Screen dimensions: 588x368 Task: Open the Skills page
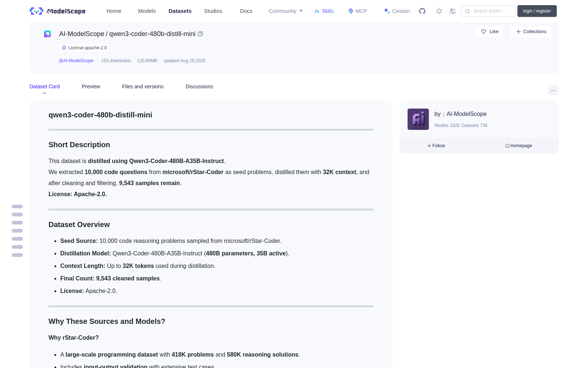click(x=325, y=11)
